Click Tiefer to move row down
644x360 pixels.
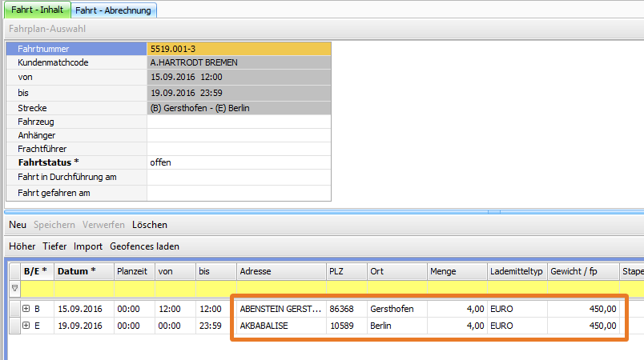[54, 246]
